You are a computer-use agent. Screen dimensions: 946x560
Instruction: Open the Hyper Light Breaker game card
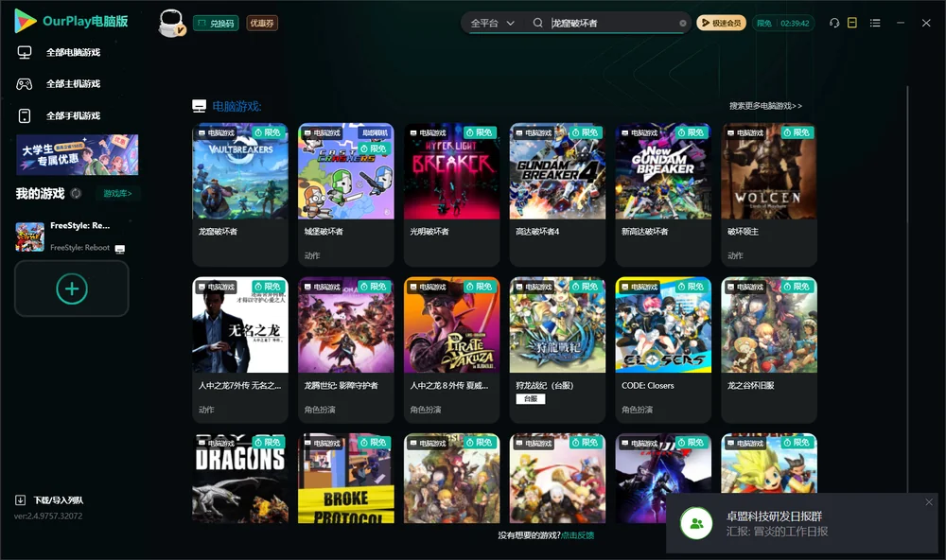pyautogui.click(x=452, y=194)
